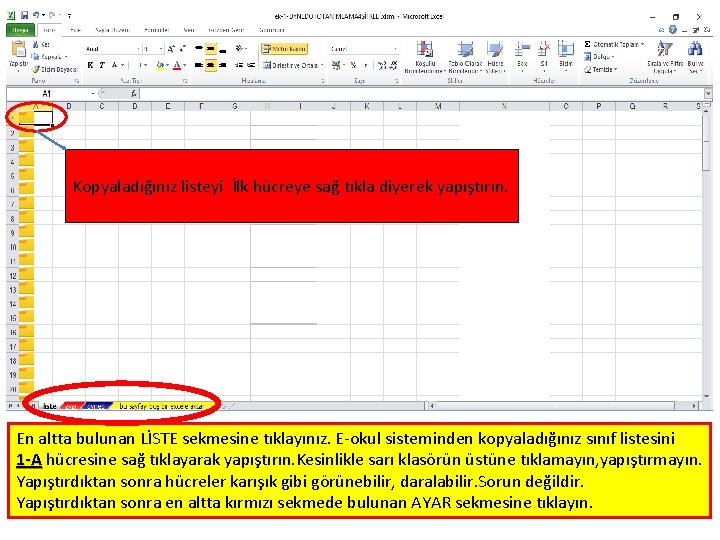This screenshot has height=540, width=720.
Task: Toggle center horizontal alignment
Action: tap(211, 65)
